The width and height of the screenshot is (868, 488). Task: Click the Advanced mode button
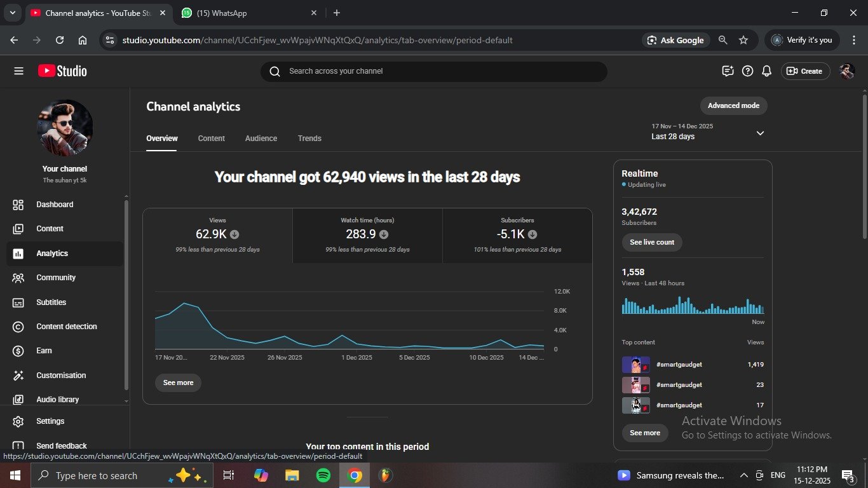[x=733, y=105]
